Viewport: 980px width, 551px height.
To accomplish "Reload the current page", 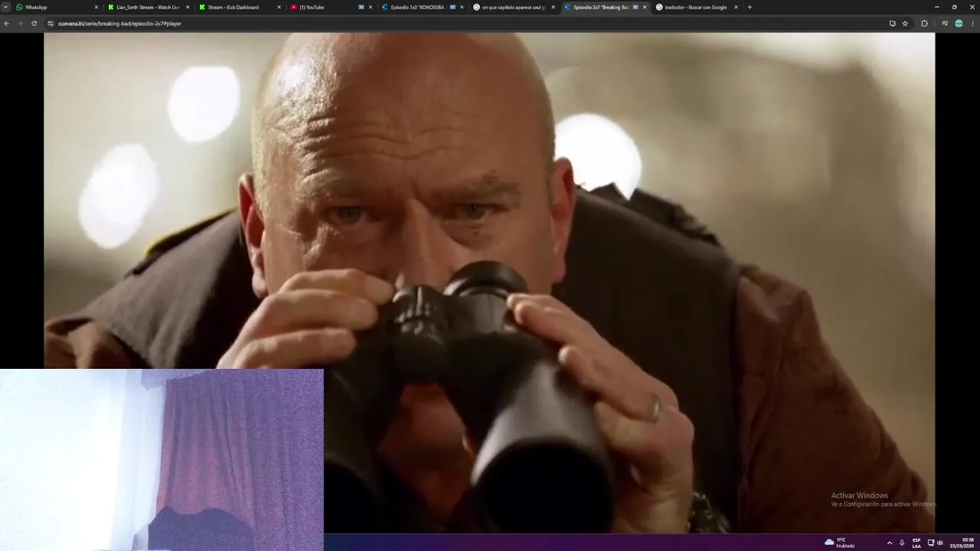I will pyautogui.click(x=34, y=24).
